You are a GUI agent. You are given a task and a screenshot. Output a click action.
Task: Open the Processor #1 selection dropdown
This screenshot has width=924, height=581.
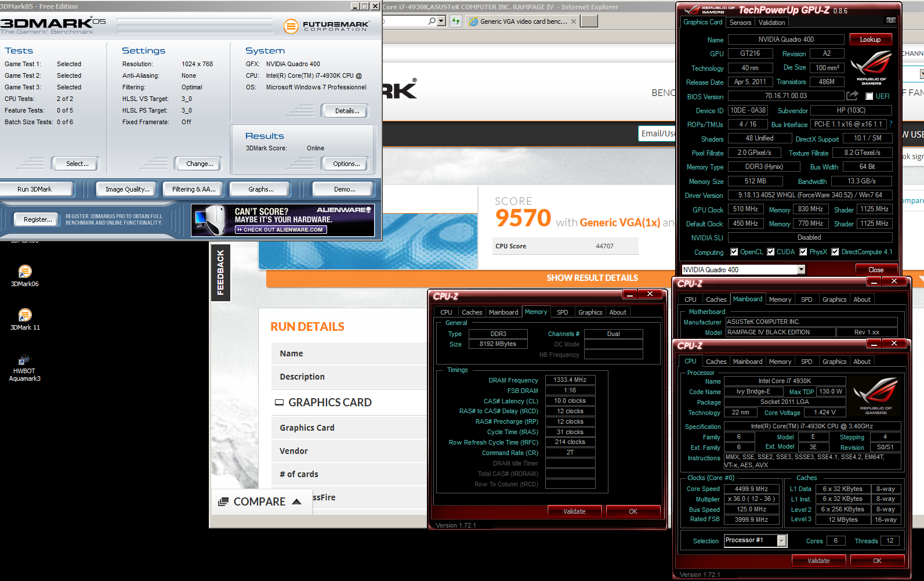[782, 541]
